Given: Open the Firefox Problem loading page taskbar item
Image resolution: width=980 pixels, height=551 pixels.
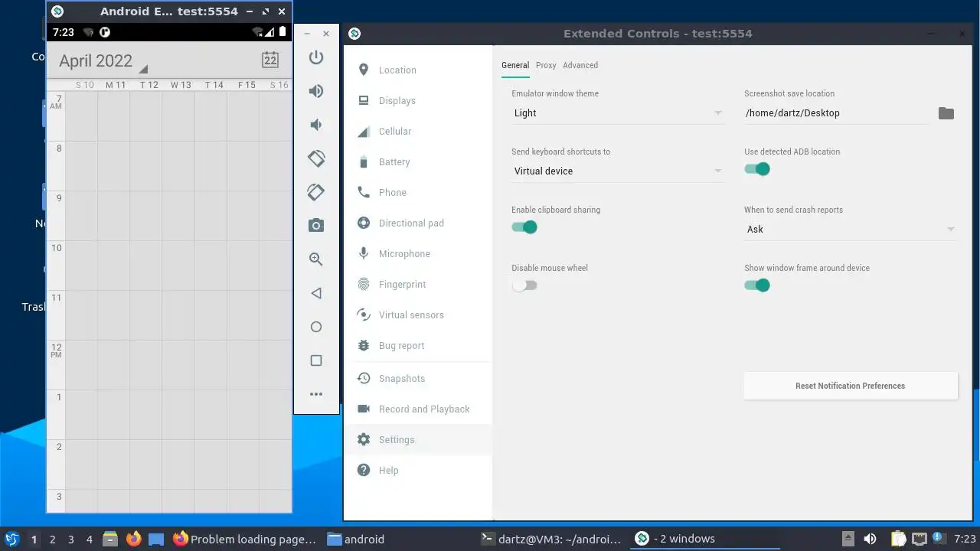Looking at the screenshot, I should (x=245, y=539).
